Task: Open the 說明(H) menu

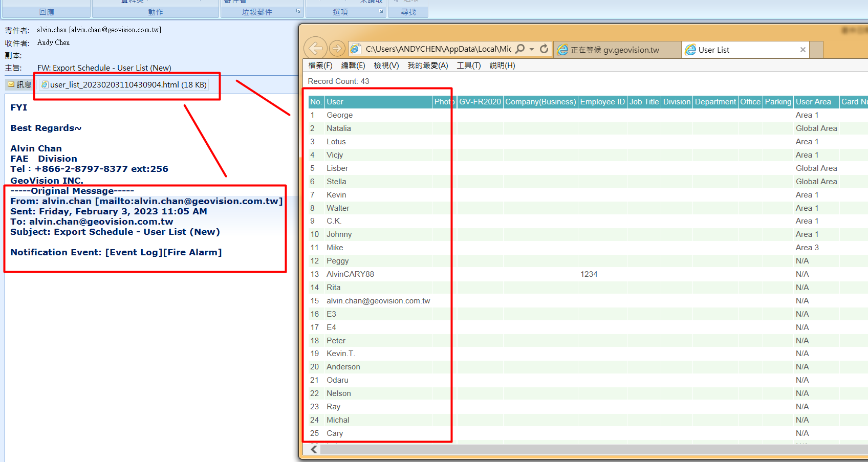Action: tap(502, 65)
